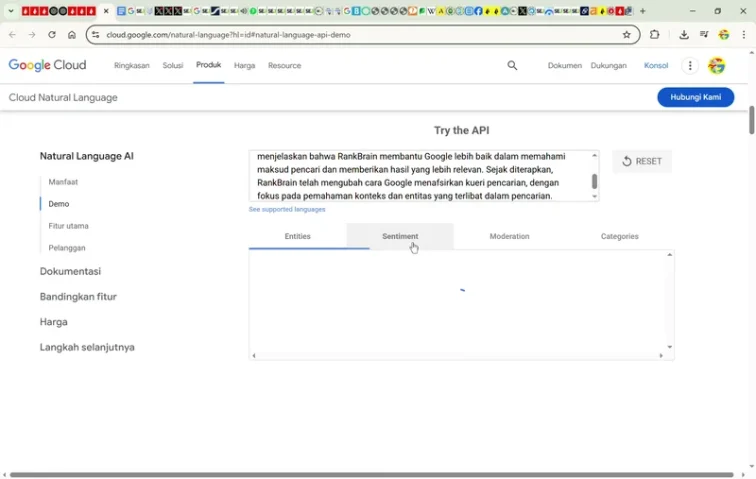Click results panel scroll down arrow
This screenshot has width=756, height=479.
670,347
